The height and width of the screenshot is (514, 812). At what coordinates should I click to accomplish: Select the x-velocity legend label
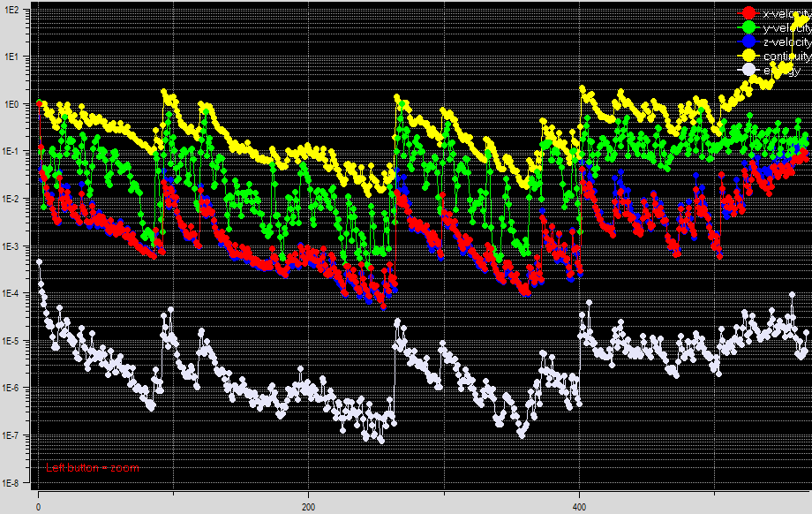[786, 13]
